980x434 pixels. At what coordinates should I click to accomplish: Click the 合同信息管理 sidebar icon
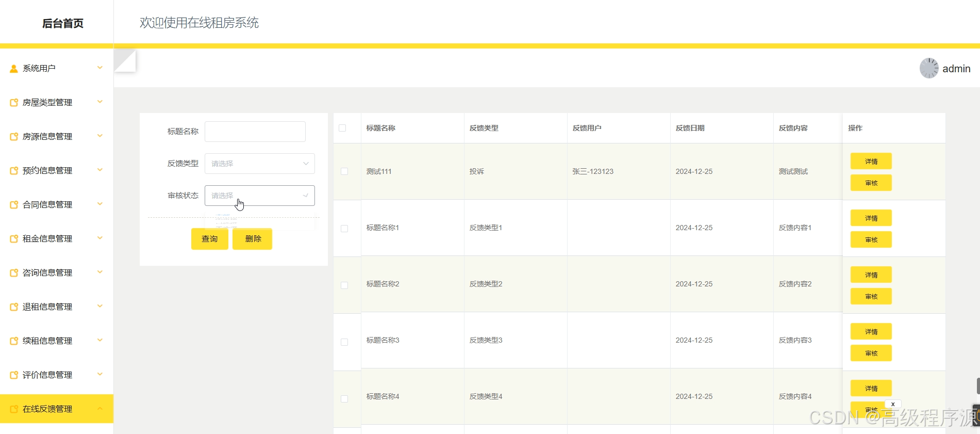[x=14, y=205]
